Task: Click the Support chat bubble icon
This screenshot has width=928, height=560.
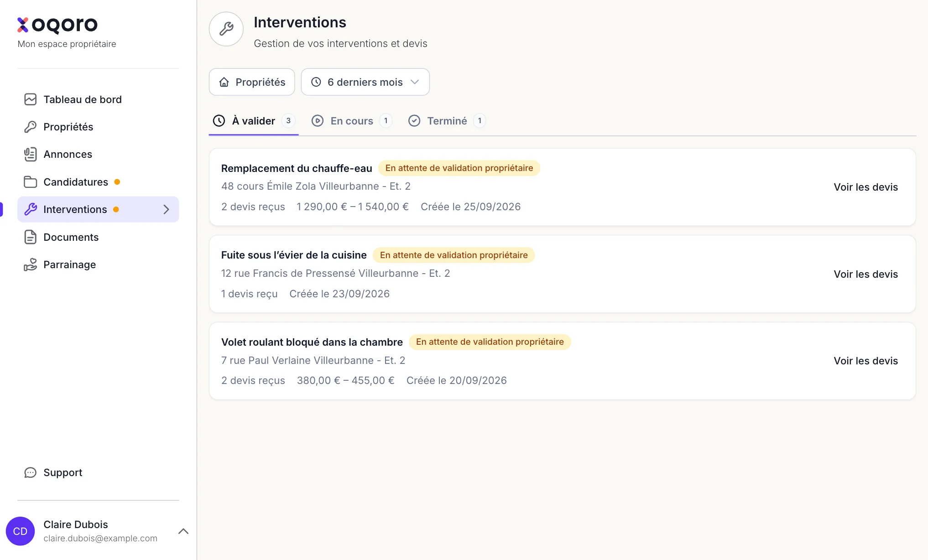Action: (30, 472)
